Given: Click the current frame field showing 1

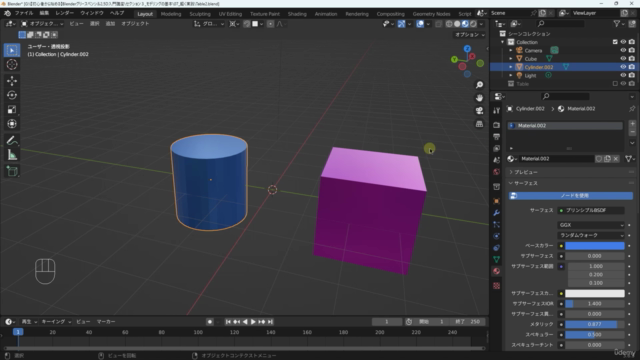Looking at the screenshot, I should 387,322.
